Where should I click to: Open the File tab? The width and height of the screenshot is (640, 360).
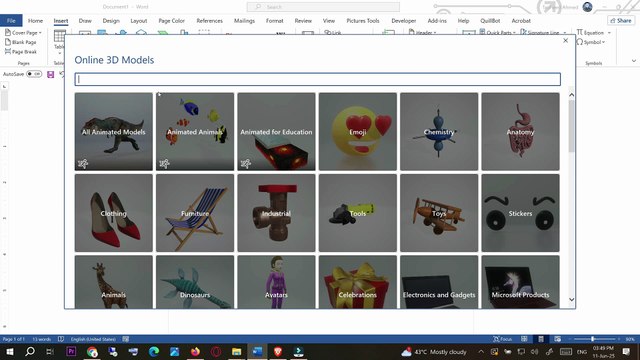(x=11, y=20)
